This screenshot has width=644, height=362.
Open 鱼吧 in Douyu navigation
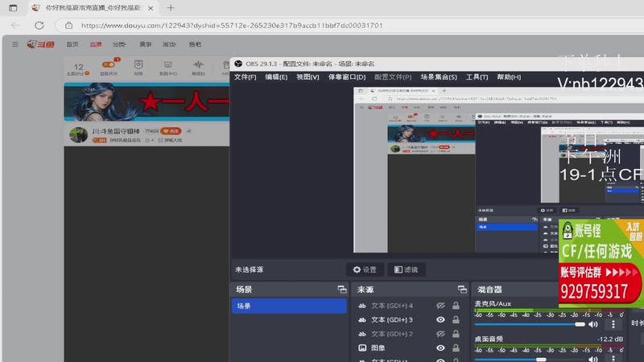pos(195,44)
